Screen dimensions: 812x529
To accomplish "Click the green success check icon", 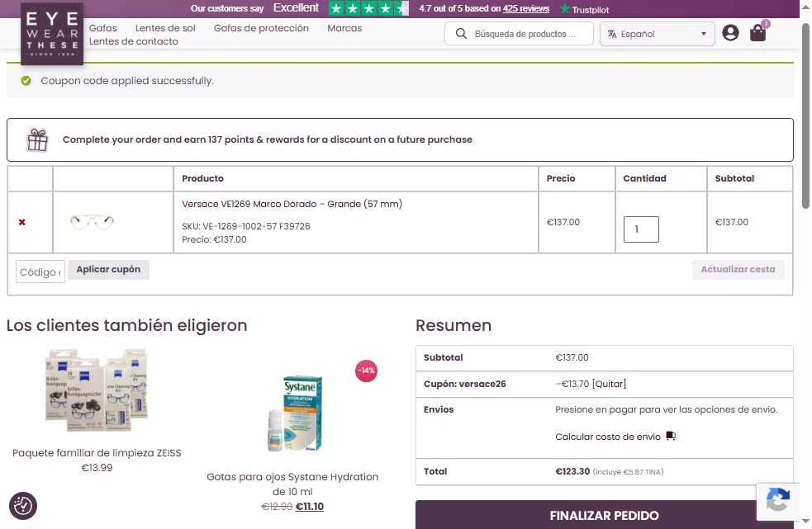I will tap(26, 81).
